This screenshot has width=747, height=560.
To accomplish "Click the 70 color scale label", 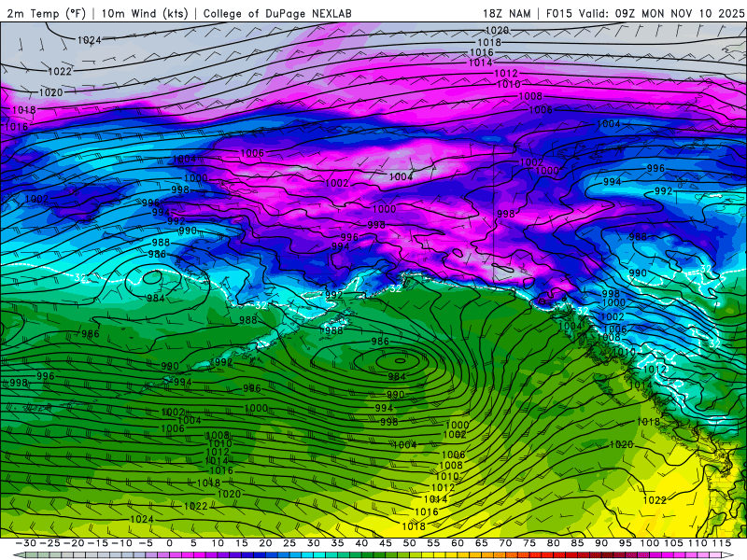I will (505, 543).
